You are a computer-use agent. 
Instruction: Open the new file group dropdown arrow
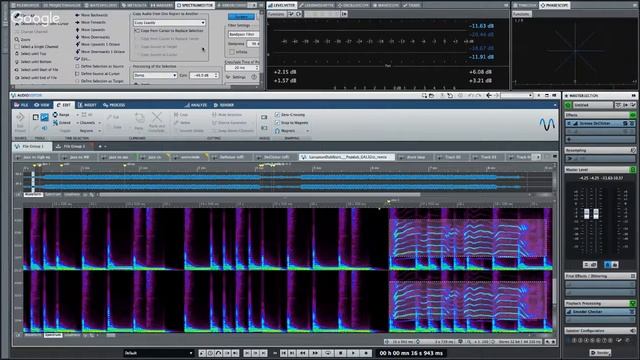pos(105,147)
